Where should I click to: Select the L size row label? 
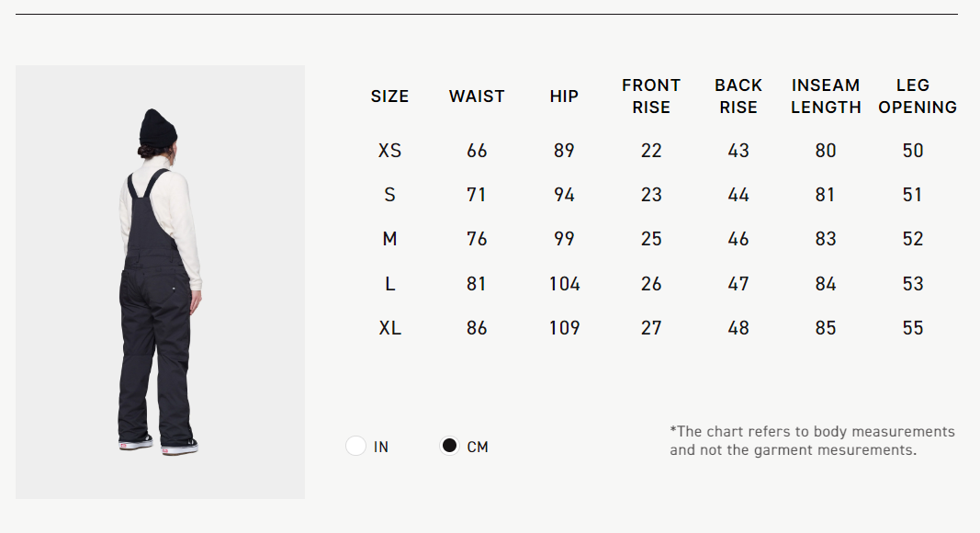click(389, 284)
